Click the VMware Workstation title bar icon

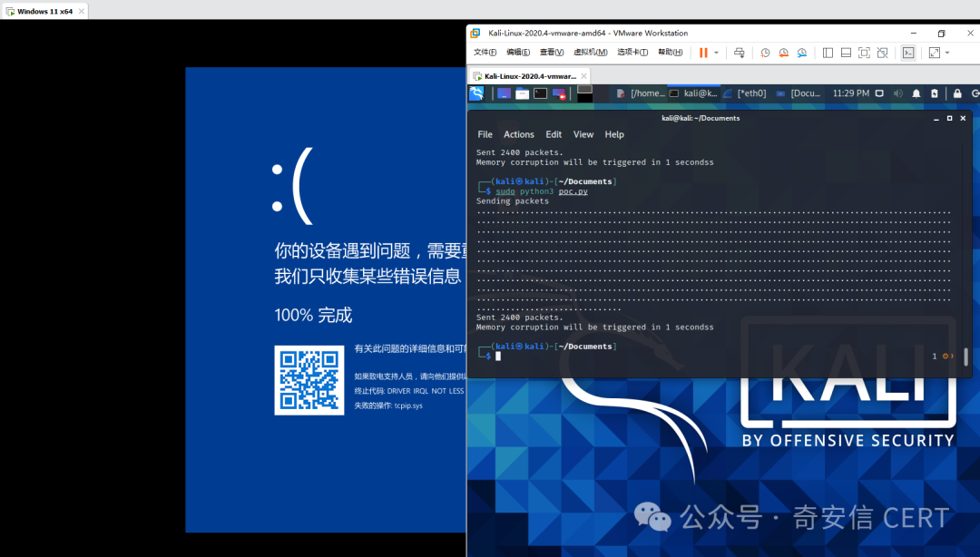[475, 34]
